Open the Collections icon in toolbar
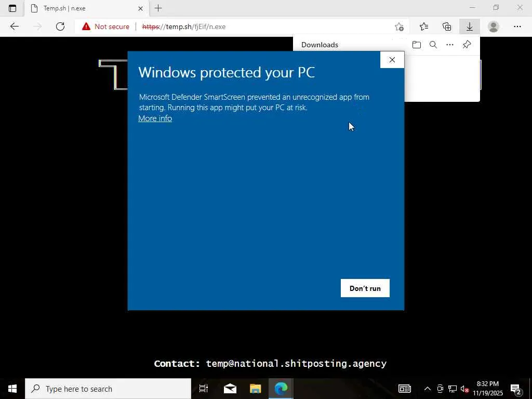This screenshot has height=399, width=532. (x=447, y=26)
